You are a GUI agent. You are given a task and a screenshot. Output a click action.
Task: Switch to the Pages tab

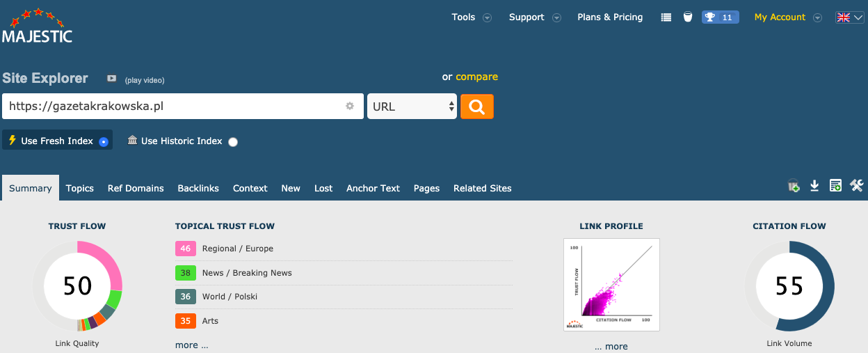426,188
